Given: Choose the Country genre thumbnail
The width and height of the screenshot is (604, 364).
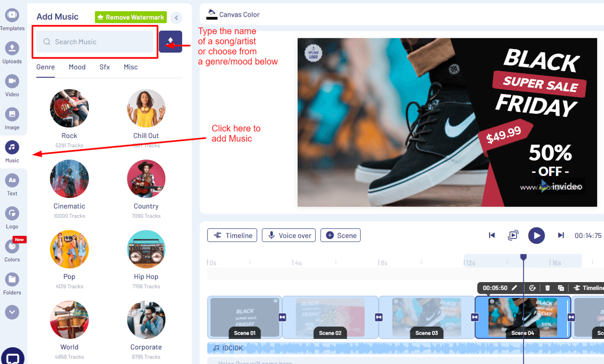Looking at the screenshot, I should (146, 179).
